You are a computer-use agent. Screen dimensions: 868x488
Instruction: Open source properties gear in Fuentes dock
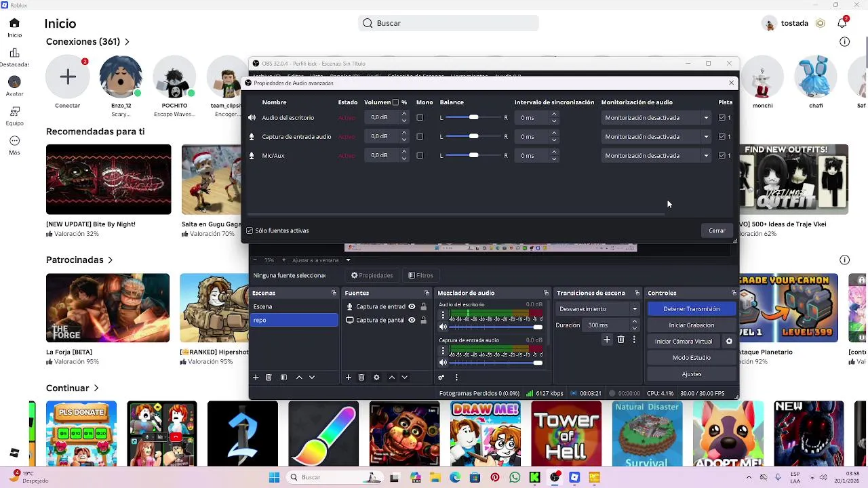coord(376,378)
